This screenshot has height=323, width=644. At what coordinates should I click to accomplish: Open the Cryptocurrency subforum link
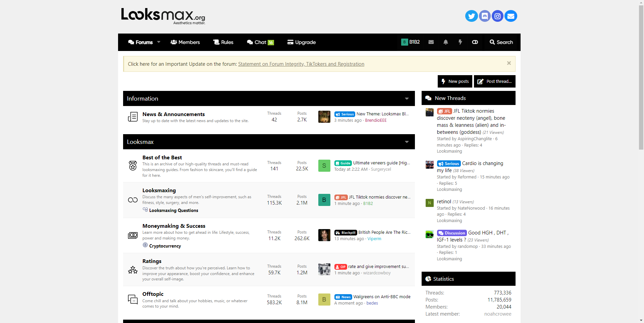click(165, 246)
